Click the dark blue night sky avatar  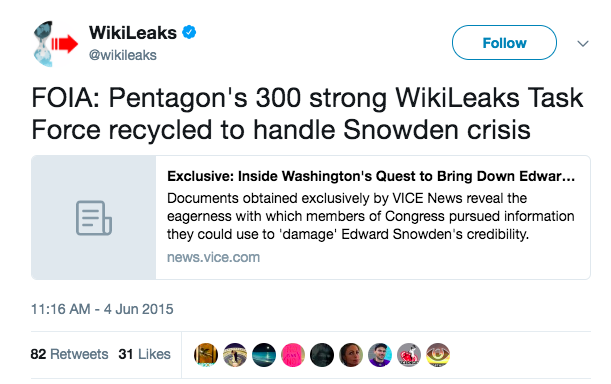pyautogui.click(x=264, y=355)
